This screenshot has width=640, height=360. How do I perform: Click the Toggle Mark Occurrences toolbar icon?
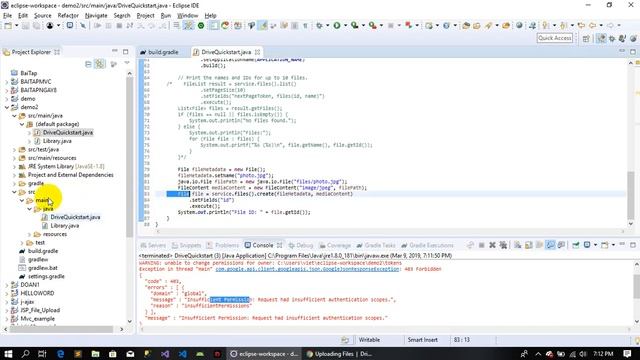(x=263, y=26)
